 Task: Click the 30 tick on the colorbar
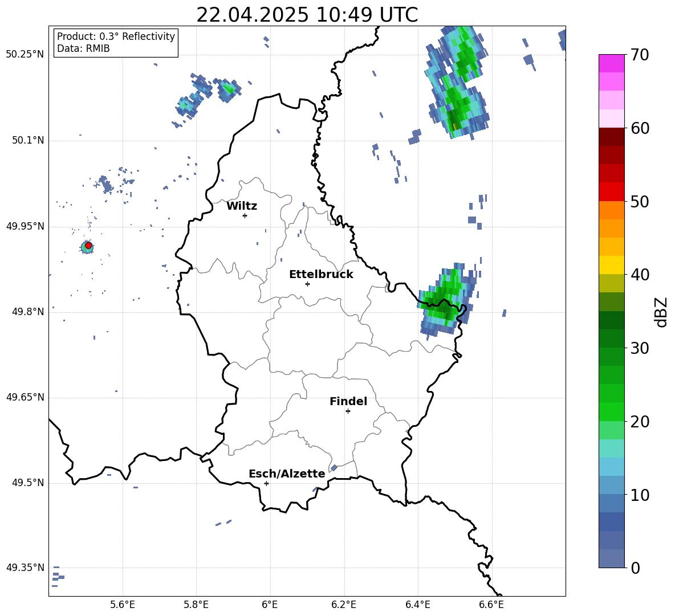point(640,348)
